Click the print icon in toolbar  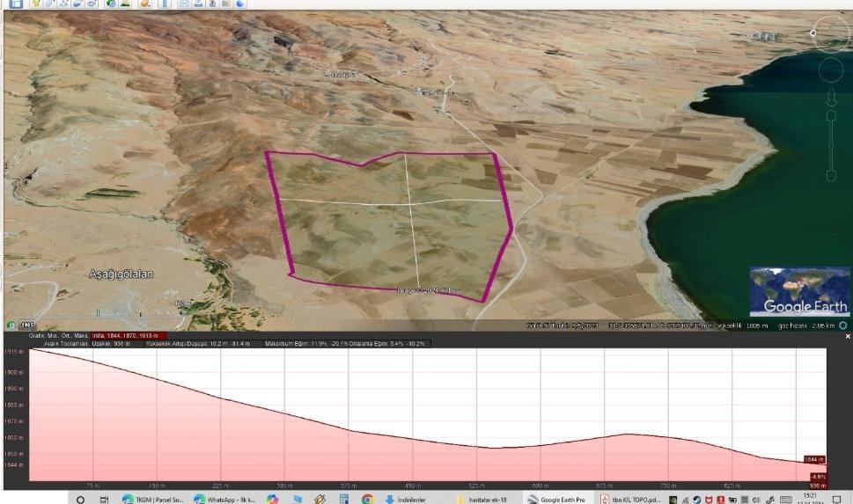(x=198, y=4)
